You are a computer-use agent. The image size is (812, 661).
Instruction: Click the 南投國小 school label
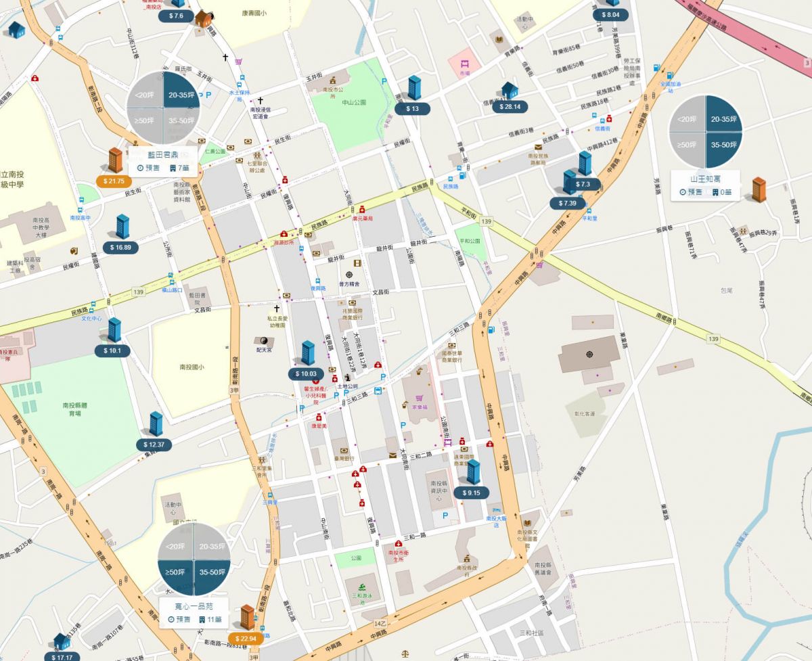click(x=192, y=367)
